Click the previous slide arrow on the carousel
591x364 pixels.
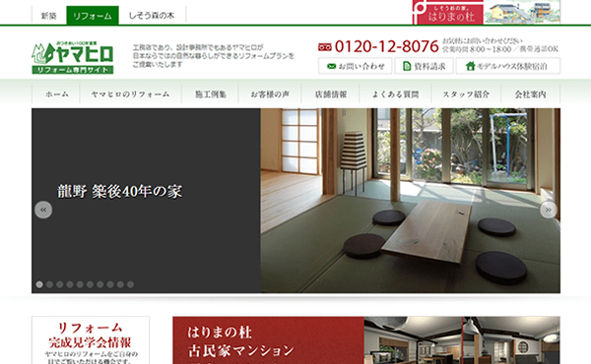43,210
